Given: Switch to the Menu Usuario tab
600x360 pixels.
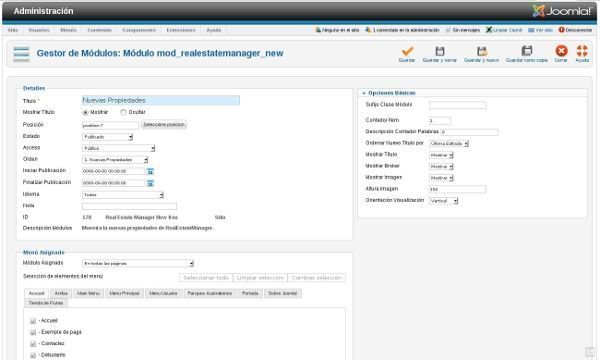Looking at the screenshot, I should tap(163, 293).
